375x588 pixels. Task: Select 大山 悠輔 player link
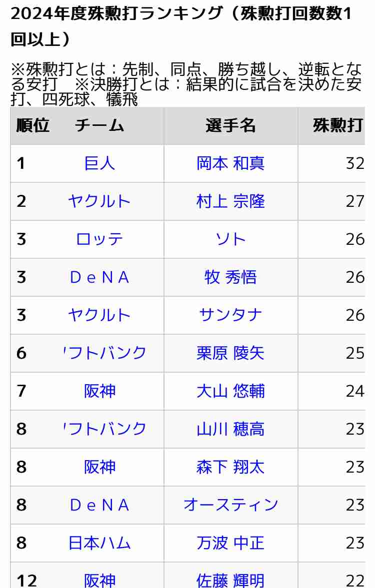(230, 391)
